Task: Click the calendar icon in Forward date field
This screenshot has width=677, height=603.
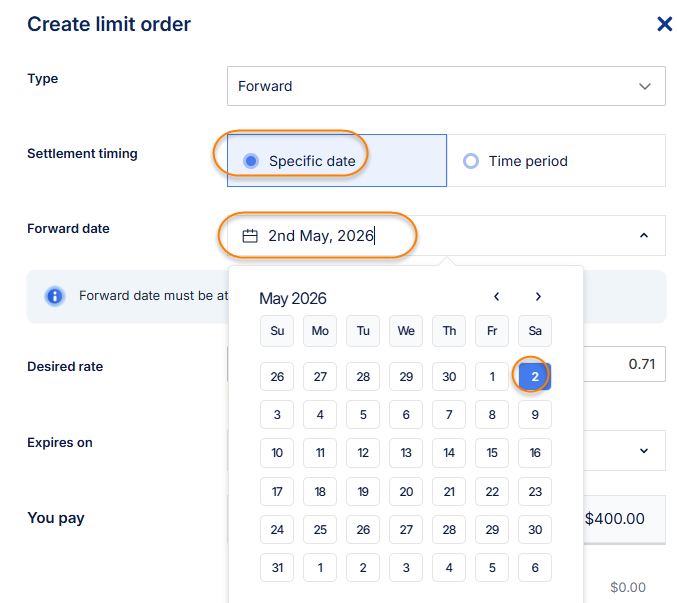Action: click(x=250, y=236)
